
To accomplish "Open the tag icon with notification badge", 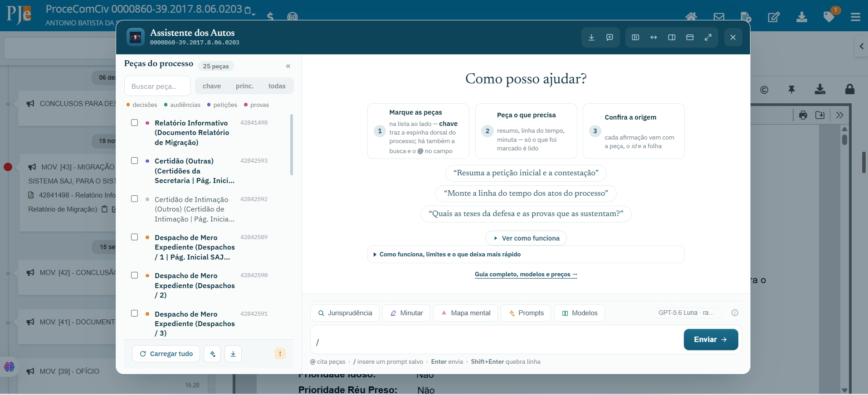I will (x=829, y=16).
